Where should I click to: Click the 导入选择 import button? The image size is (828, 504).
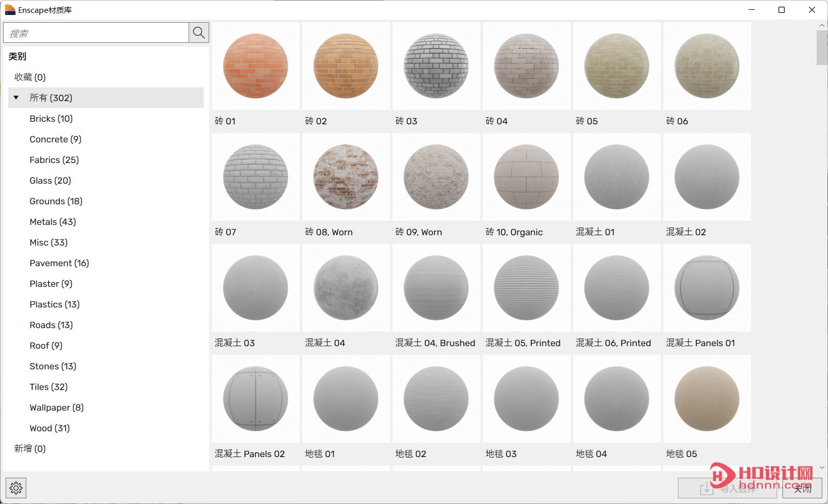(x=727, y=488)
